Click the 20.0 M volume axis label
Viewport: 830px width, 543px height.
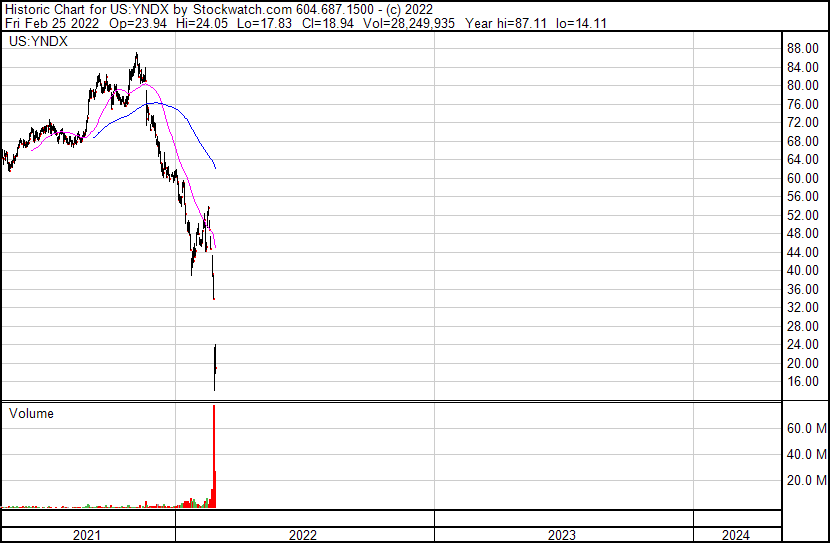coord(807,480)
